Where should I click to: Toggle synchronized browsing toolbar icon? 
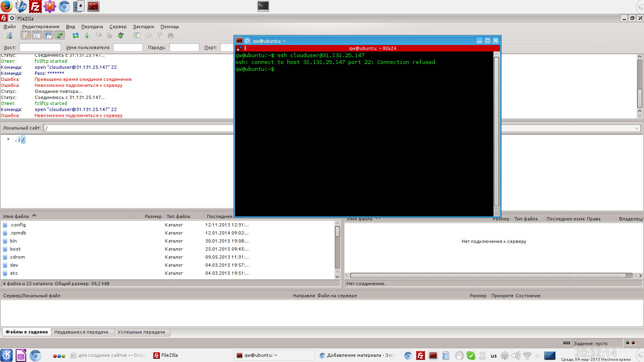pyautogui.click(x=159, y=35)
